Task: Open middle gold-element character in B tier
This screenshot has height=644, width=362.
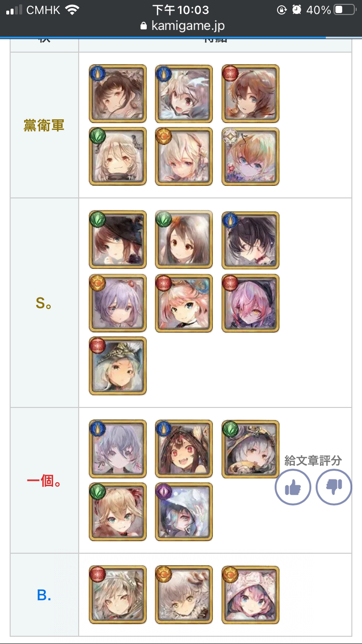Action: (184, 595)
